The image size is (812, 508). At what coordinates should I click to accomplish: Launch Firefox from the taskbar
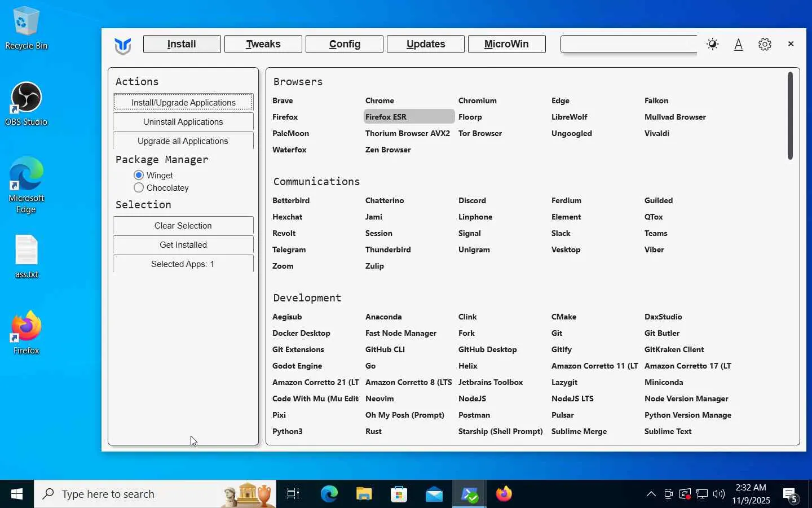pyautogui.click(x=504, y=494)
